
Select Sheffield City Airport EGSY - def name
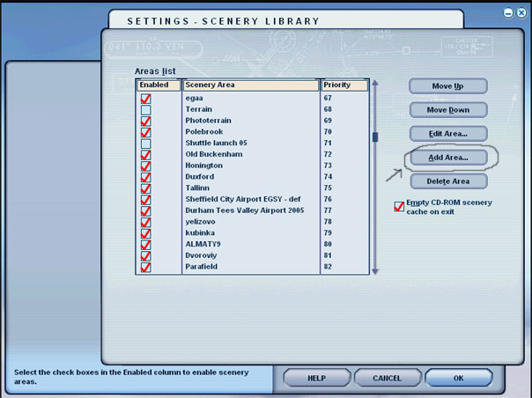click(243, 199)
